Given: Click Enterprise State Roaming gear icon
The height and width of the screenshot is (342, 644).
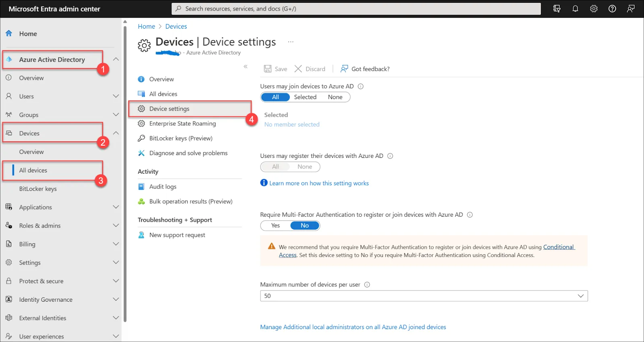Looking at the screenshot, I should tap(141, 123).
